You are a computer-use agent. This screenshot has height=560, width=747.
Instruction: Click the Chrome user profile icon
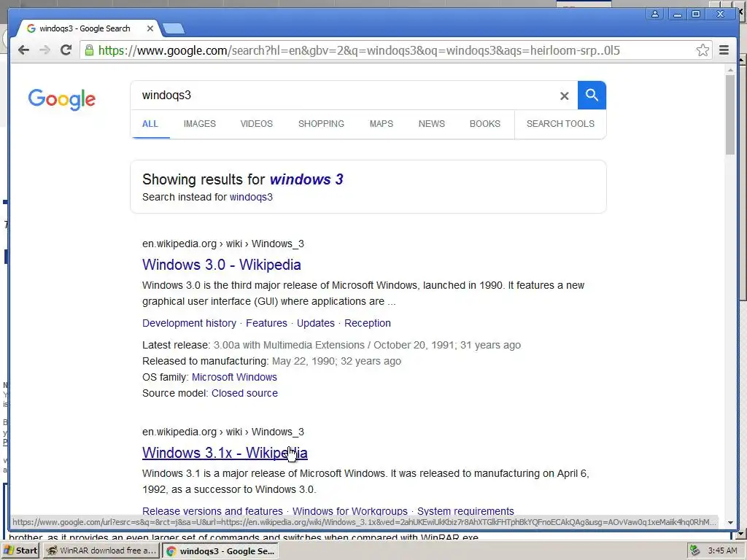coord(655,14)
